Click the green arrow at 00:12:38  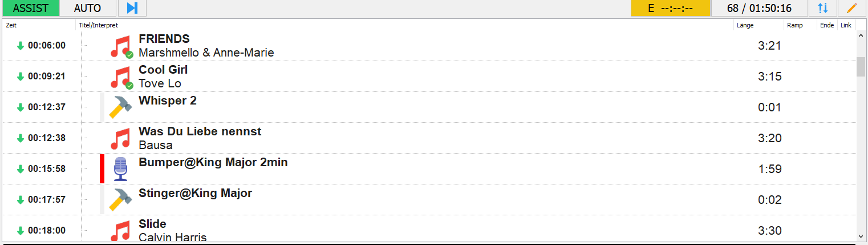pyautogui.click(x=21, y=138)
